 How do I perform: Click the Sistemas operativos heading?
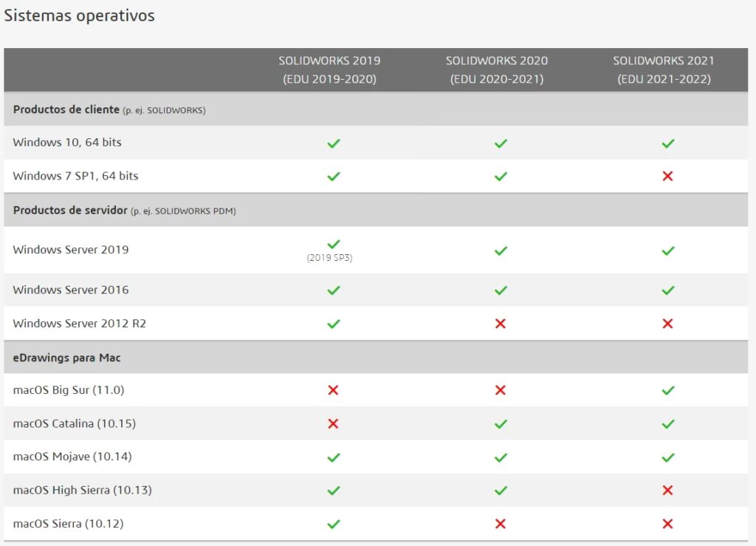pos(80,16)
